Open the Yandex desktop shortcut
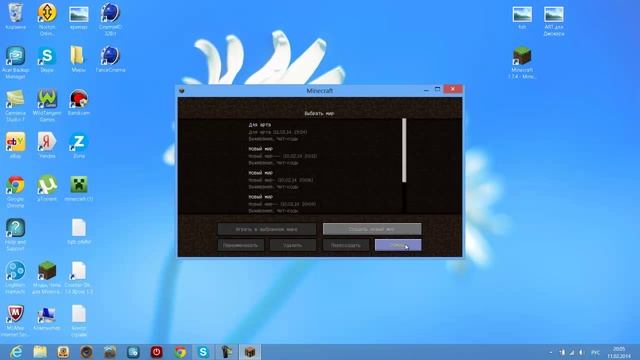This screenshot has height=360, width=640. (x=47, y=145)
